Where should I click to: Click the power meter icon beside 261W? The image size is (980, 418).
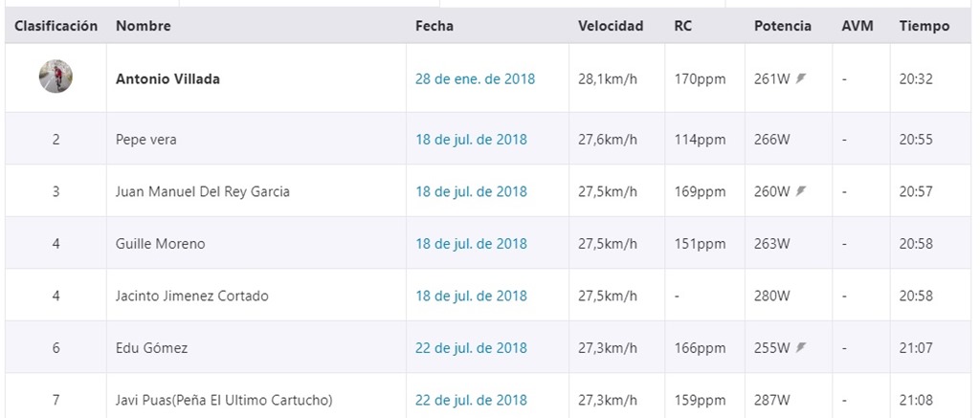pos(801,78)
